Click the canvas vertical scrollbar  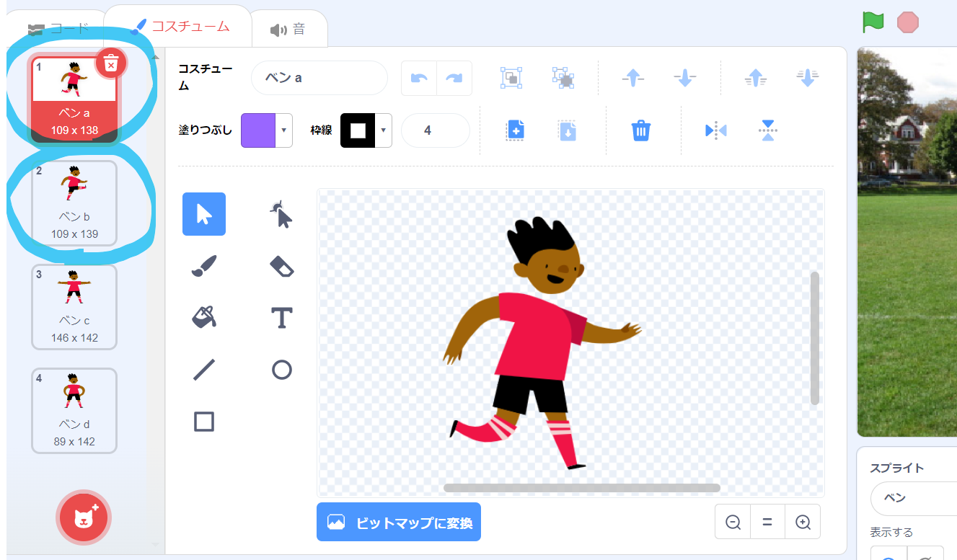coord(815,338)
